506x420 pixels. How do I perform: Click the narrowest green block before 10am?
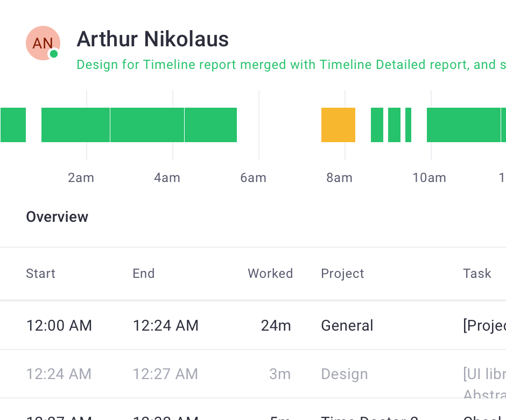[x=408, y=125]
